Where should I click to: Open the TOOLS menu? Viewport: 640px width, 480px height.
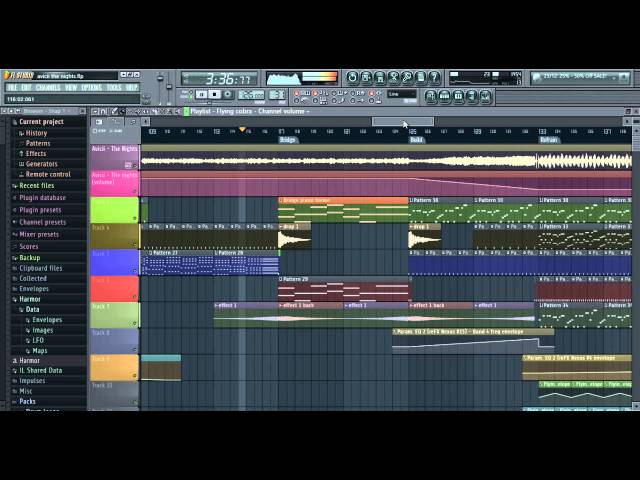[x=114, y=88]
